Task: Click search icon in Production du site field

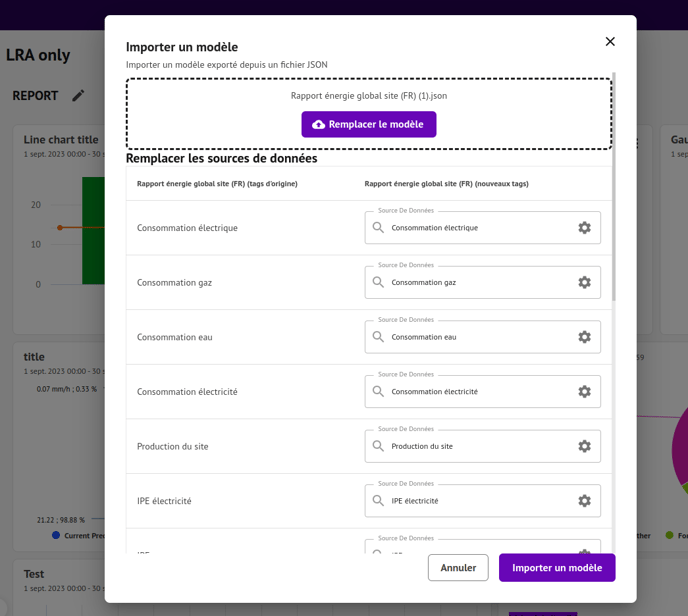Action: (378, 446)
